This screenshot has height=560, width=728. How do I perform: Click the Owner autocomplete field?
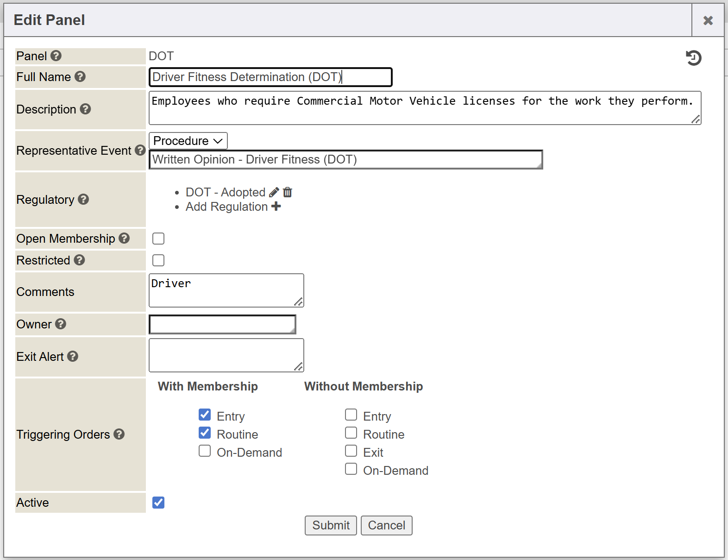tap(222, 324)
